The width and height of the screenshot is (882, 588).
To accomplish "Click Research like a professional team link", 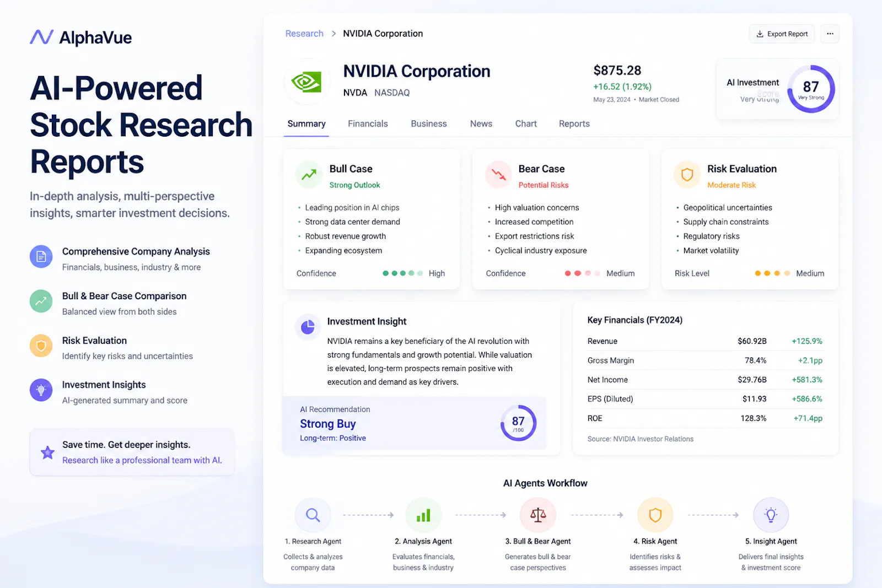I will (142, 460).
